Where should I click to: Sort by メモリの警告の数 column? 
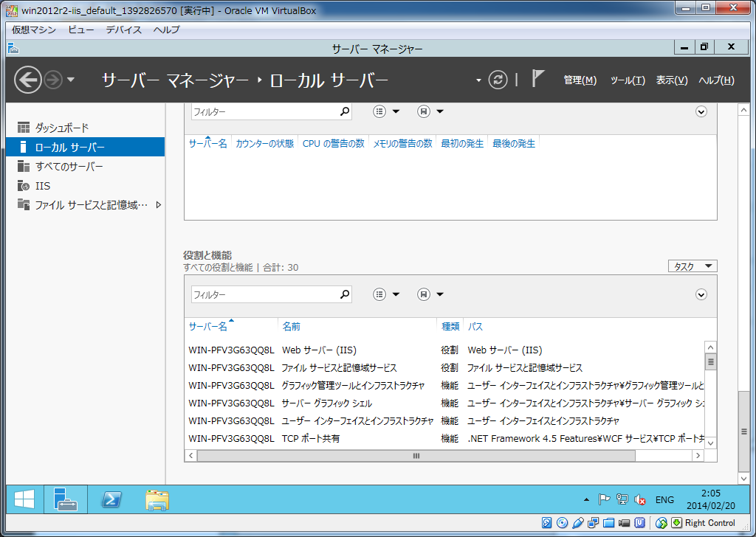pos(402,144)
